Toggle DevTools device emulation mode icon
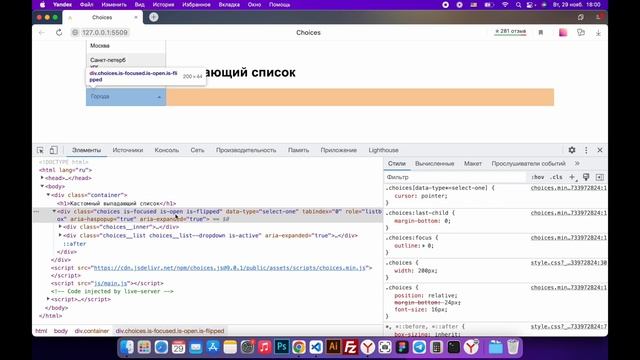640x360 pixels. 53,150
